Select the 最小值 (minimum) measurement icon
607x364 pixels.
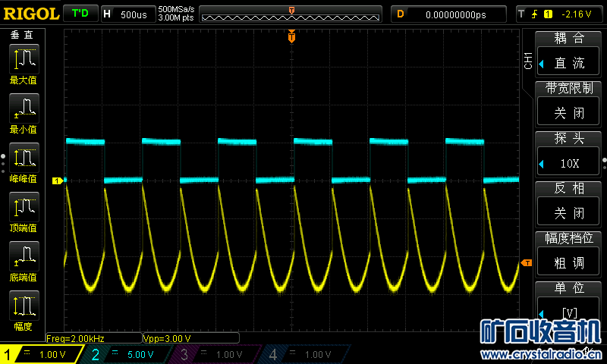[24, 108]
